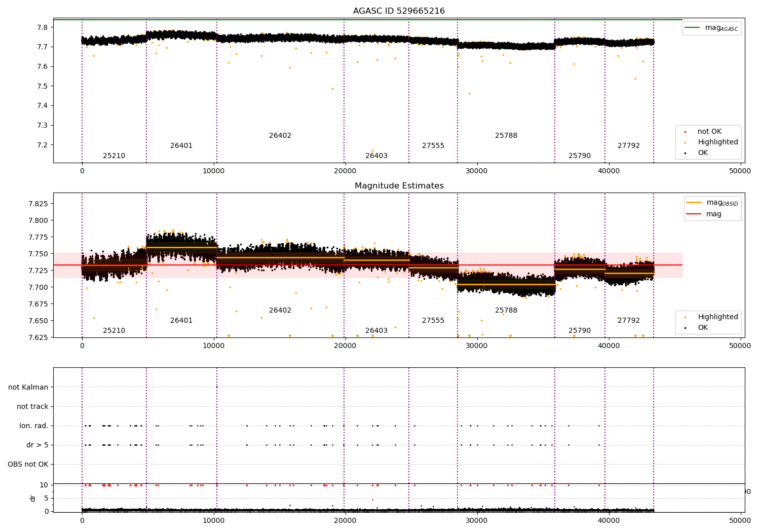Viewport: 760px width, 532px height.
Task: Click the red 'mag' legend entry in middle plot
Action: [x=704, y=214]
